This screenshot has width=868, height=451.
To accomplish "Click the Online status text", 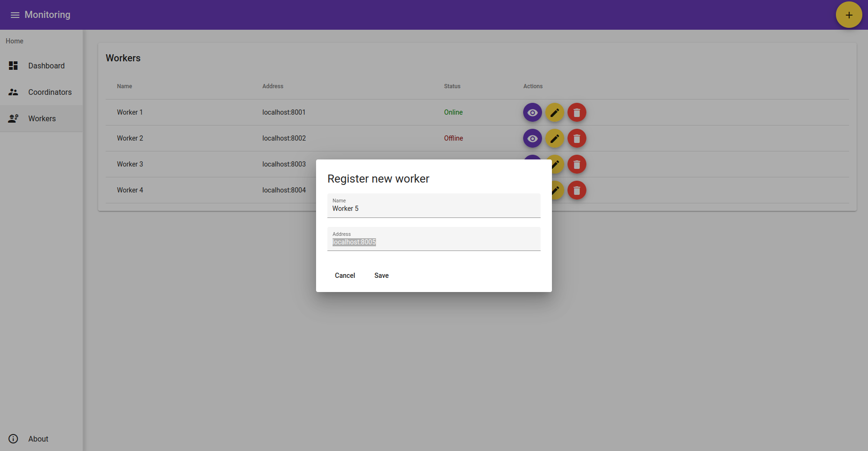I will pyautogui.click(x=453, y=112).
